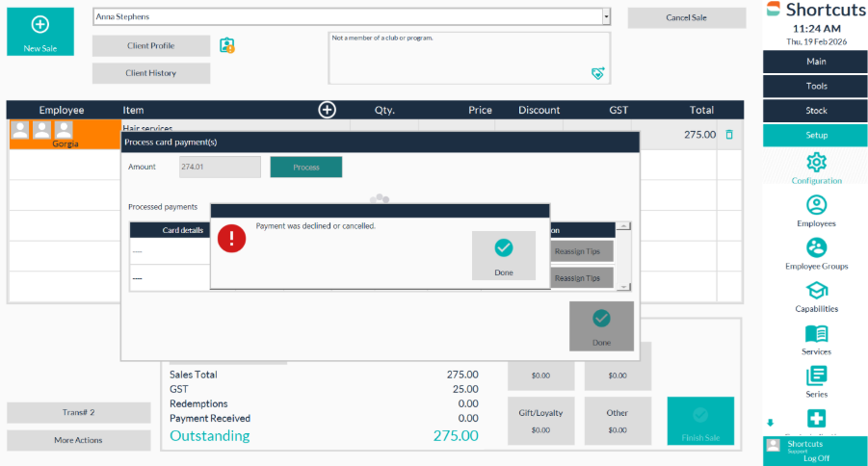The width and height of the screenshot is (868, 466).
Task: Open the Employee Groups icon
Action: [x=816, y=247]
